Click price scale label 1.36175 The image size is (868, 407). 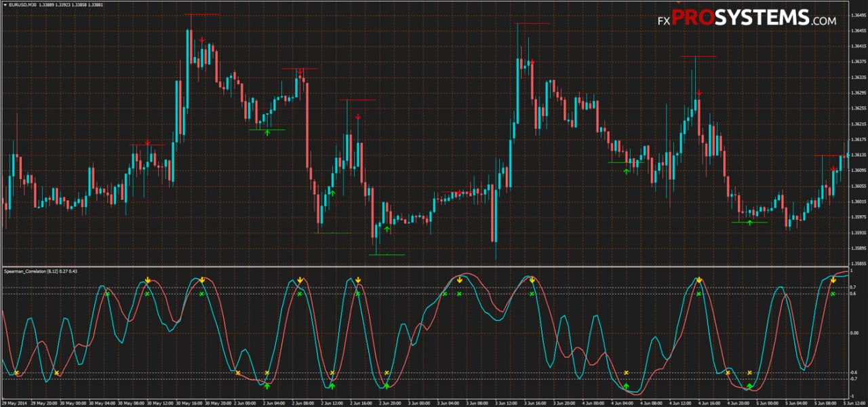coord(858,140)
